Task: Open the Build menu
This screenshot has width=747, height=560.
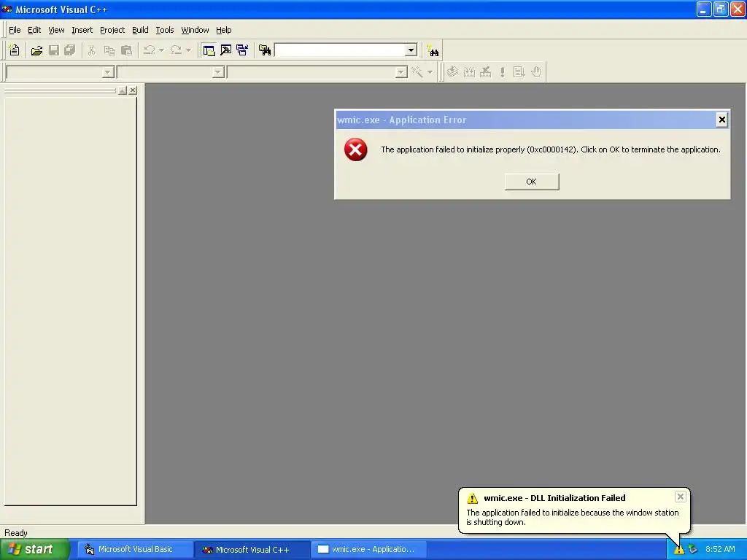Action: coord(140,30)
